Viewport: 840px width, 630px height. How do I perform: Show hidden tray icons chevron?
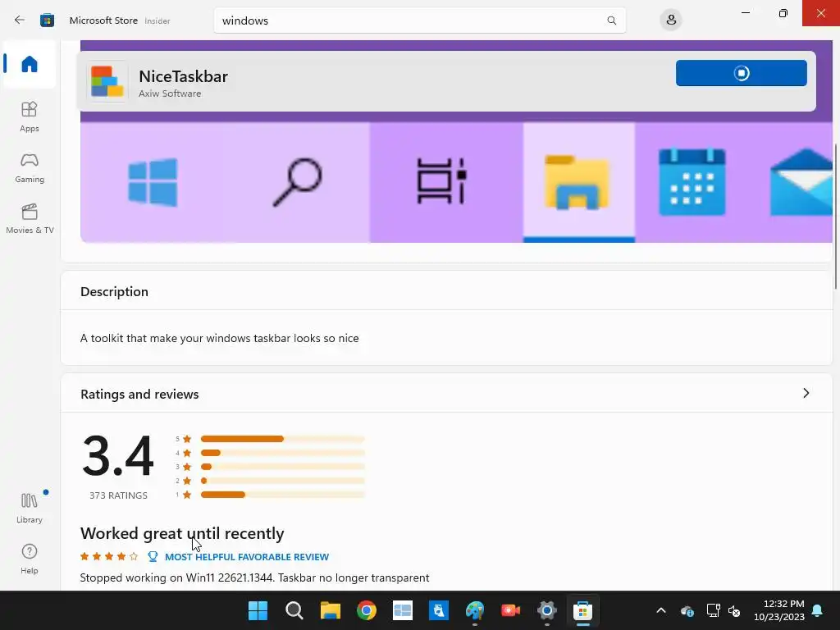click(661, 610)
